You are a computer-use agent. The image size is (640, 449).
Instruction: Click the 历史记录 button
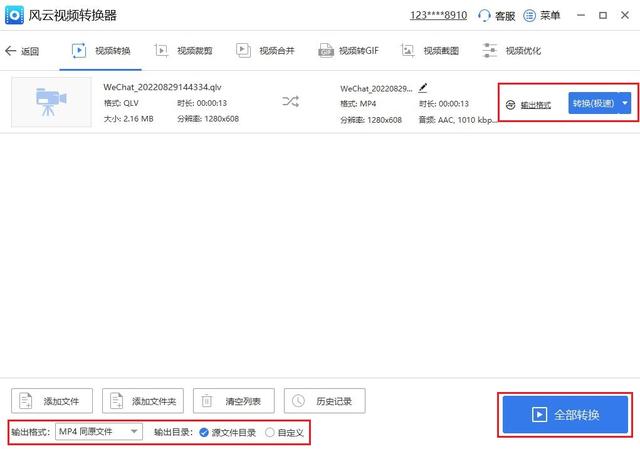coord(325,401)
